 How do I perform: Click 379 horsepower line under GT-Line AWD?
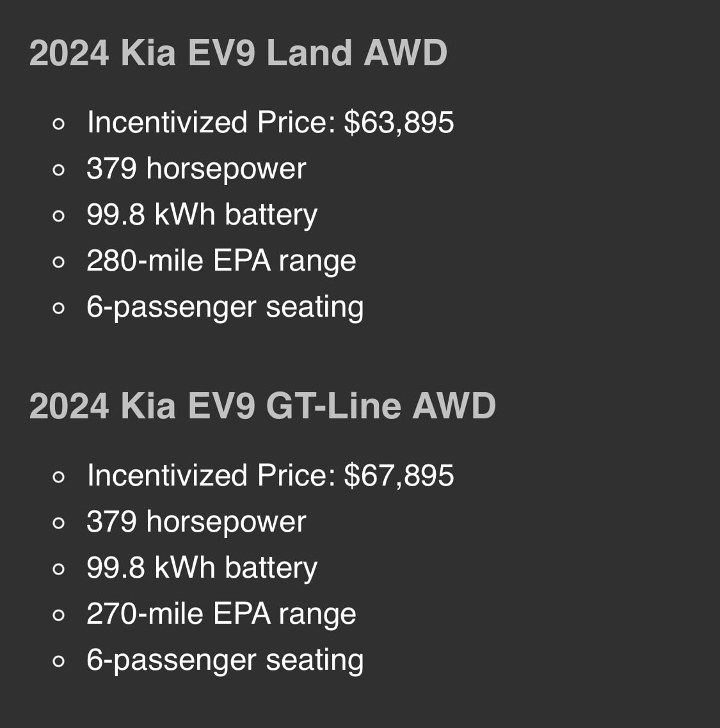[196, 522]
